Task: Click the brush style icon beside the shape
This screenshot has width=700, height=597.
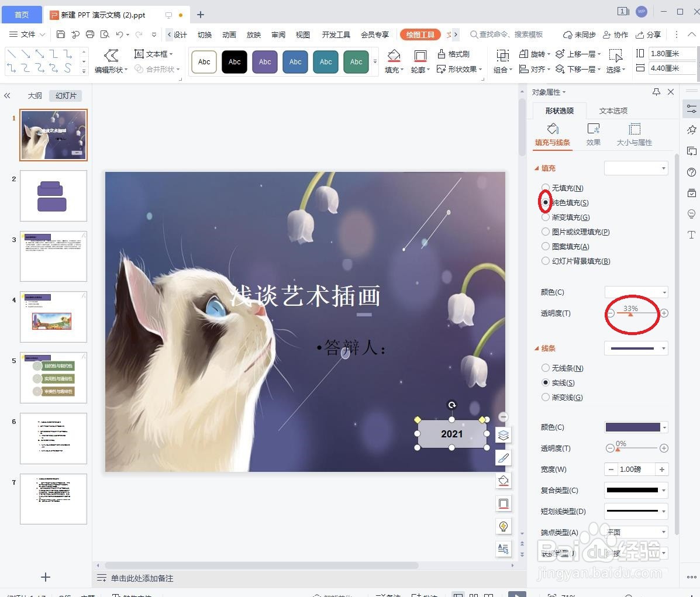Action: coord(504,458)
